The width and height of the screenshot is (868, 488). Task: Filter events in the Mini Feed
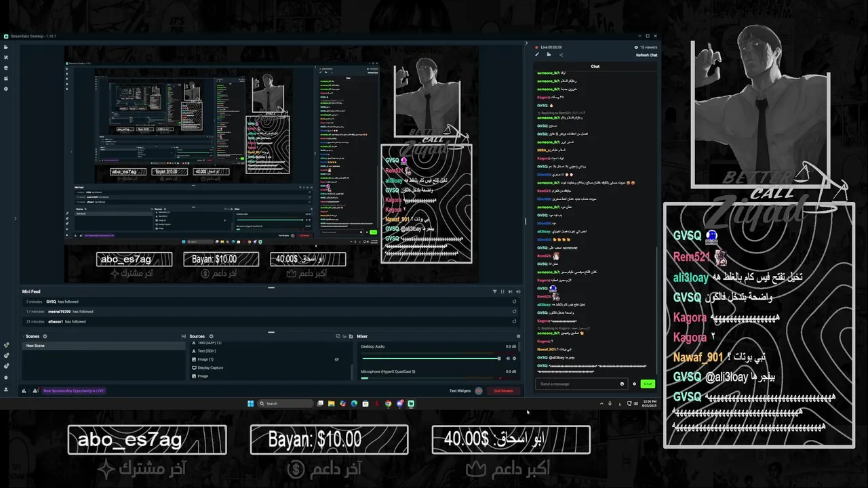[495, 291]
